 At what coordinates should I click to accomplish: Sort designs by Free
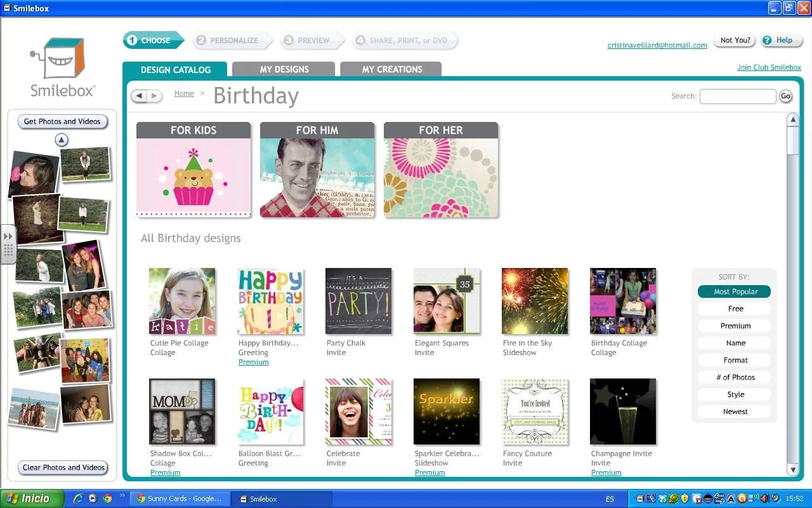coord(735,309)
